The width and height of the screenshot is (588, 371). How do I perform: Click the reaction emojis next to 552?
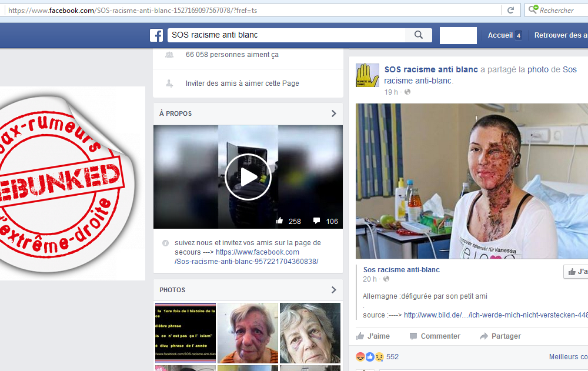(370, 357)
